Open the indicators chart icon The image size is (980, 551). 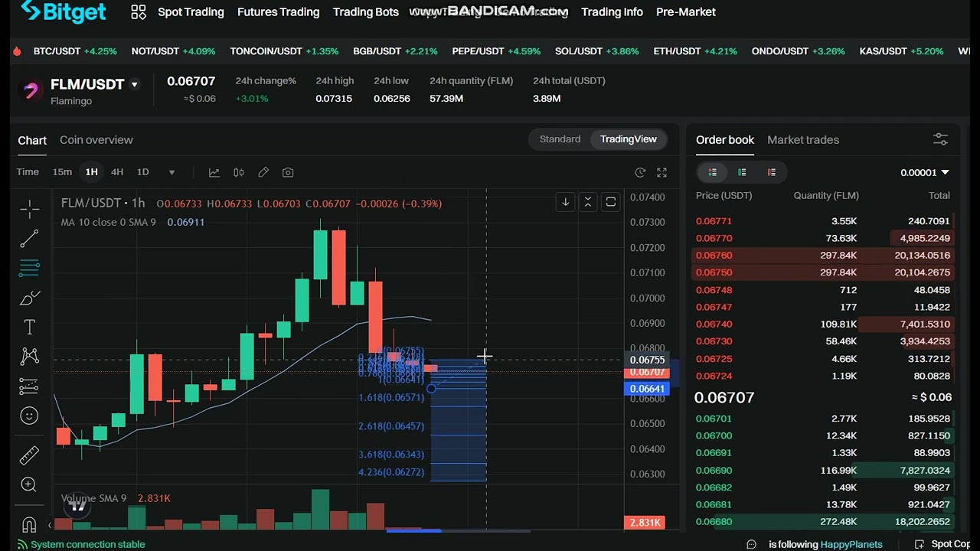214,172
